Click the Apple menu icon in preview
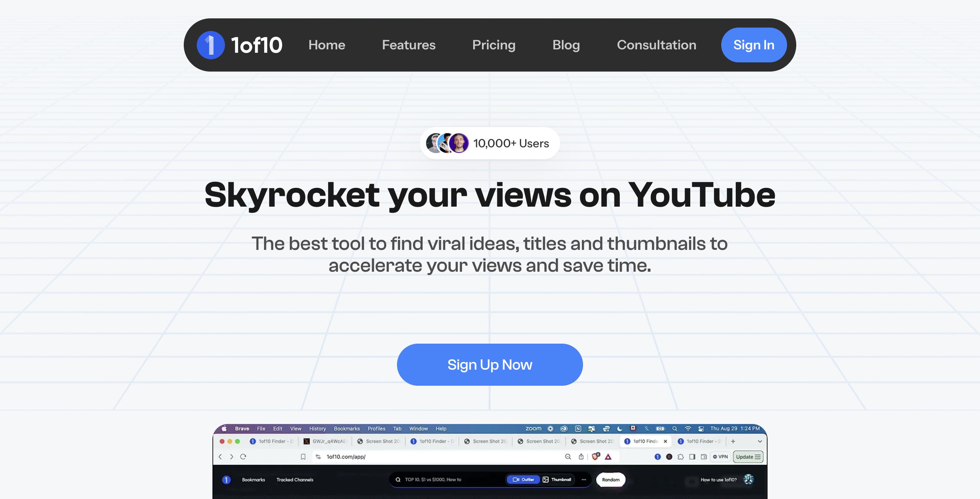The height and width of the screenshot is (499, 980). [224, 429]
